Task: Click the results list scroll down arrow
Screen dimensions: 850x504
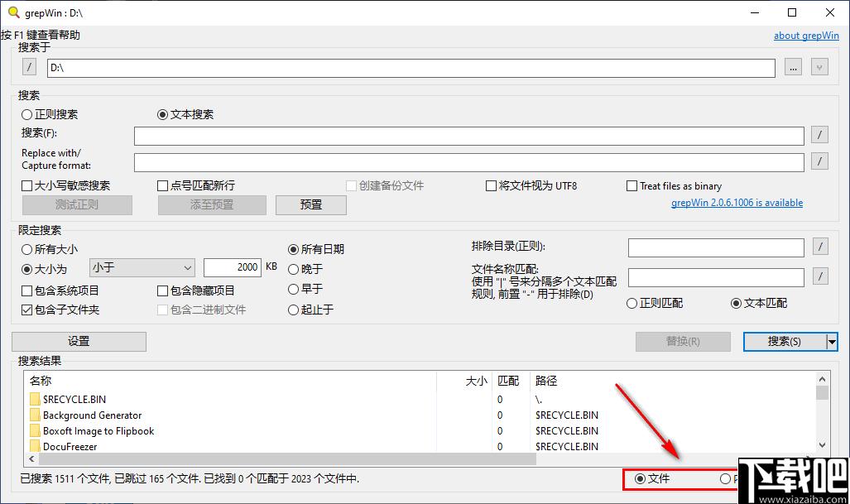Action: click(822, 445)
